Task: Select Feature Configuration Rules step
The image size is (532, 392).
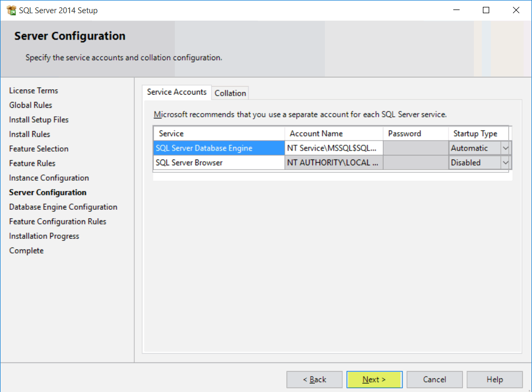Action: [58, 222]
